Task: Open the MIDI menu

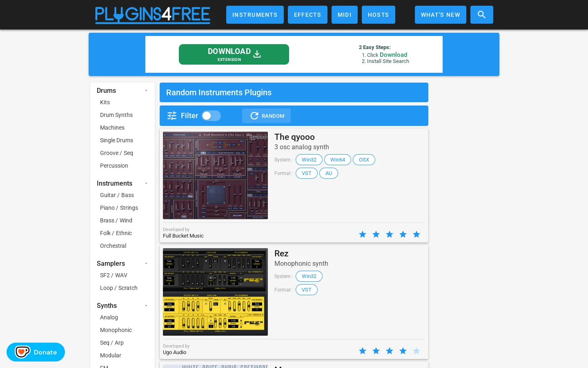Action: tap(345, 15)
